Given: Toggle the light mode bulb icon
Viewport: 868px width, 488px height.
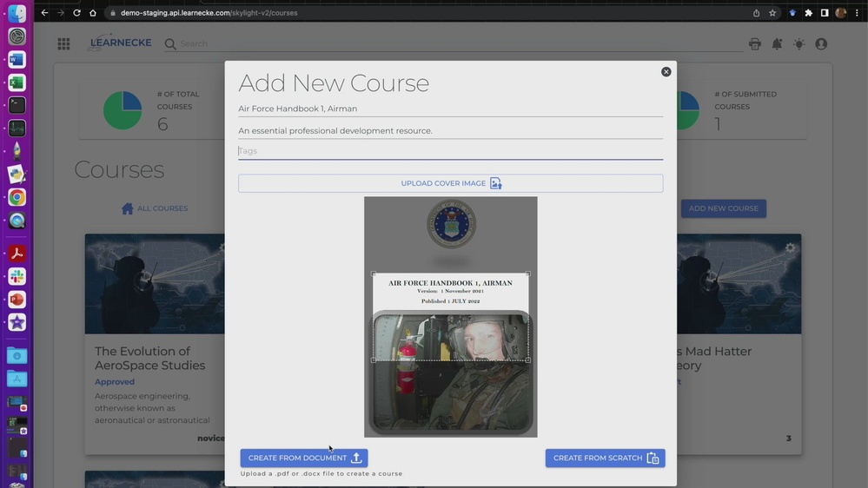Looking at the screenshot, I should (798, 43).
